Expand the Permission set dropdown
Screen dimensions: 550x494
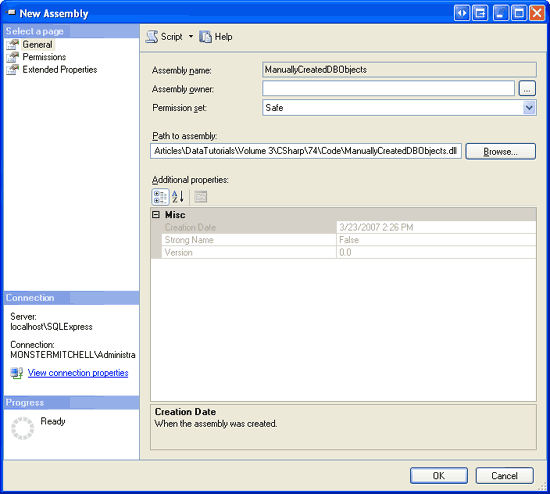point(529,107)
